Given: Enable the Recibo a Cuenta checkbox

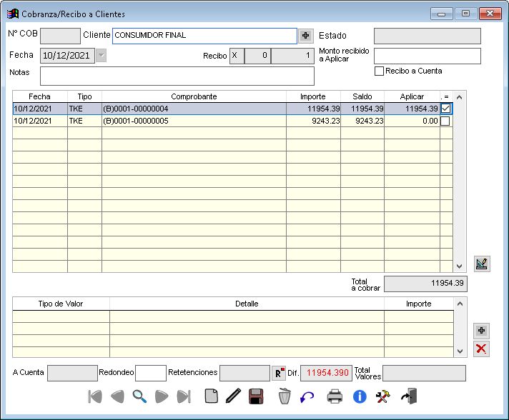Looking at the screenshot, I should pyautogui.click(x=380, y=71).
